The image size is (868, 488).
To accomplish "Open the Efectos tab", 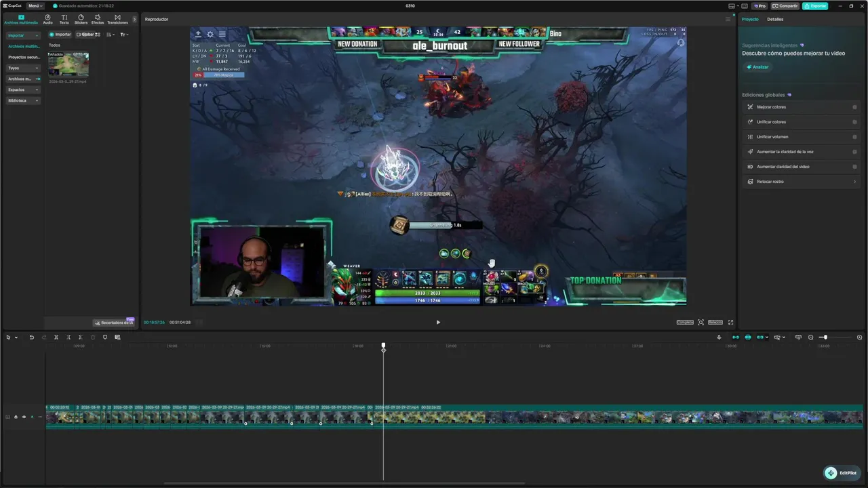I will 98,19.
